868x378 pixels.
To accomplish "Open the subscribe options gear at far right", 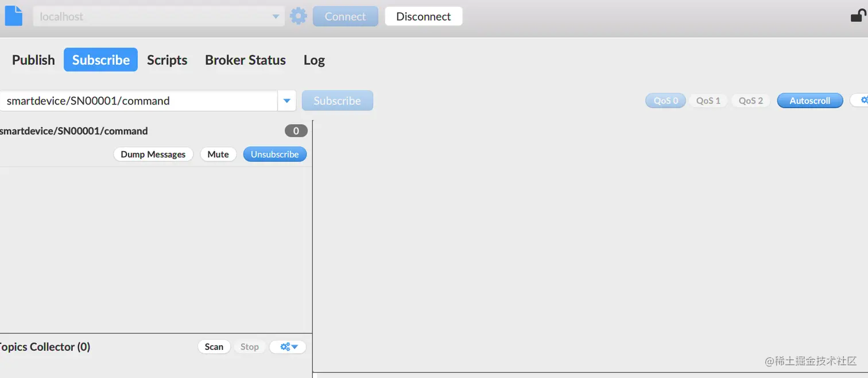I will 860,101.
